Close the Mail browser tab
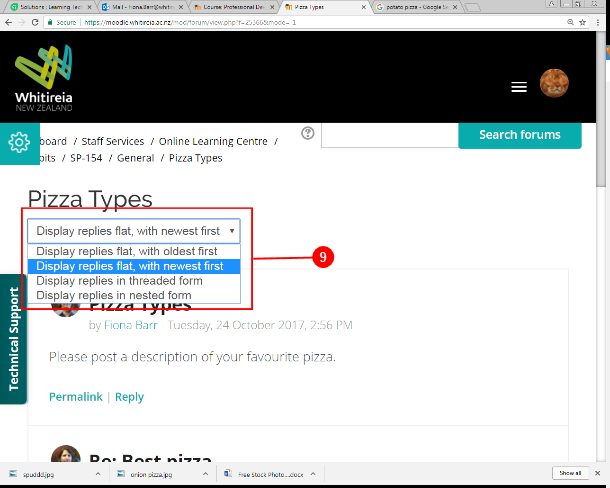This screenshot has width=610, height=488. point(181,7)
